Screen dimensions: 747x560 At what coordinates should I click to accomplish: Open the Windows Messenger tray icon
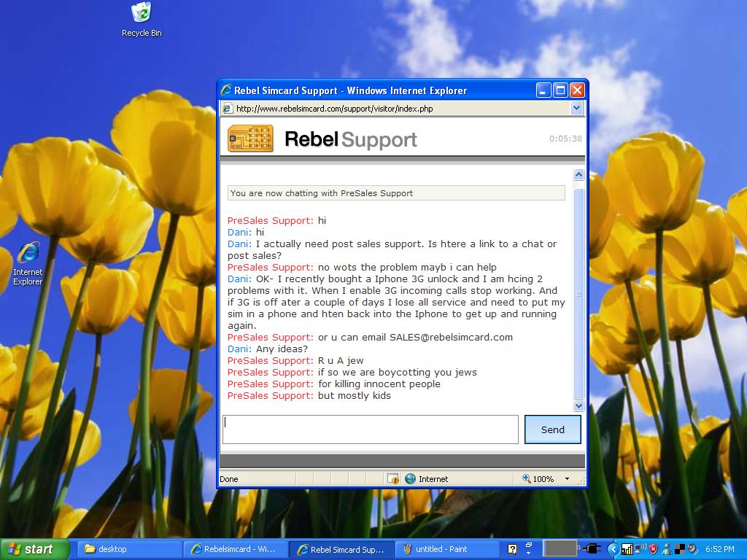(x=667, y=550)
